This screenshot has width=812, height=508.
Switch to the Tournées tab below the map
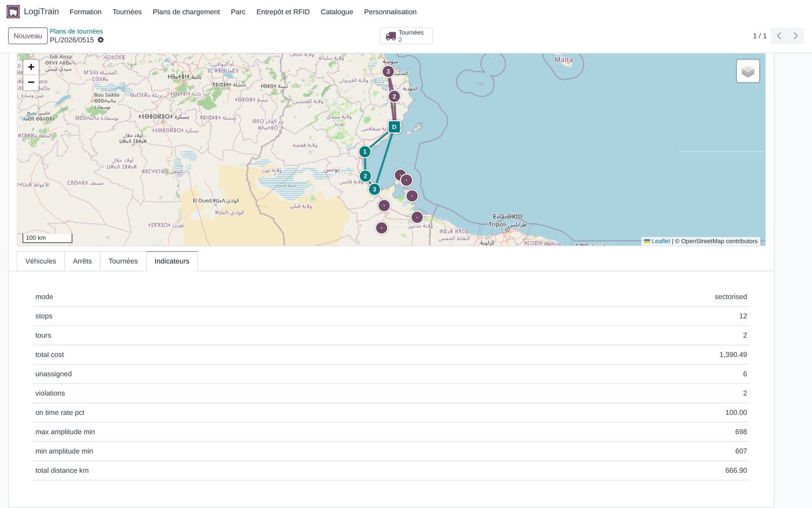click(123, 261)
